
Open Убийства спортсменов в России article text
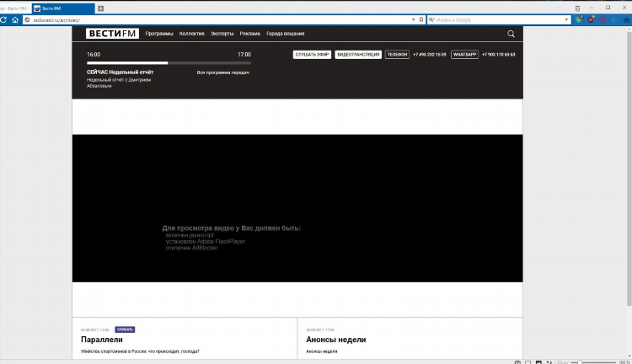click(140, 351)
